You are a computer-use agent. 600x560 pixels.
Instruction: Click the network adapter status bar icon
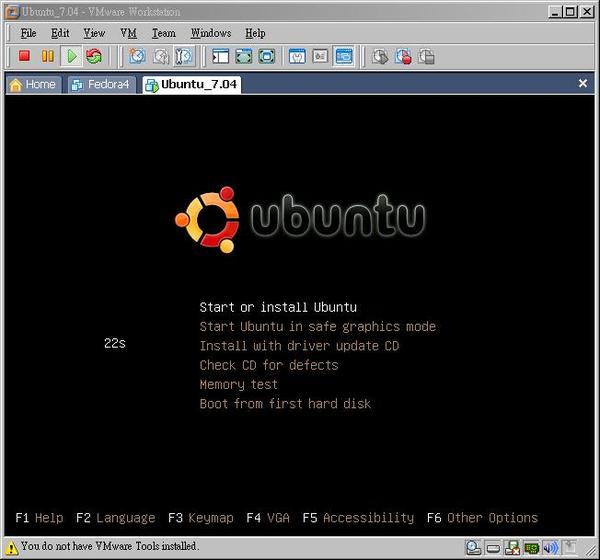pyautogui.click(x=531, y=548)
